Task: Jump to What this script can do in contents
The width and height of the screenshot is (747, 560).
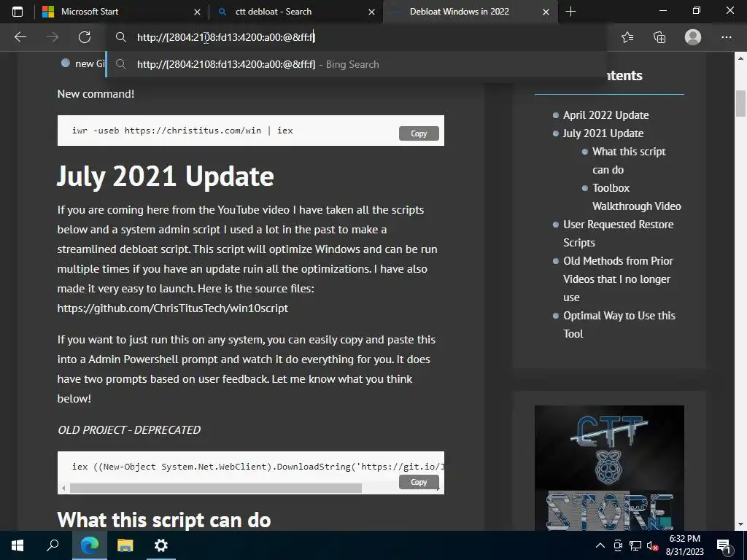Action: click(x=629, y=160)
